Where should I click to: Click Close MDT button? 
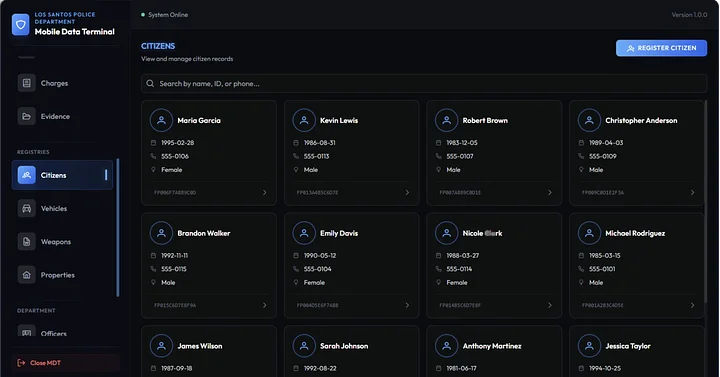pos(66,363)
